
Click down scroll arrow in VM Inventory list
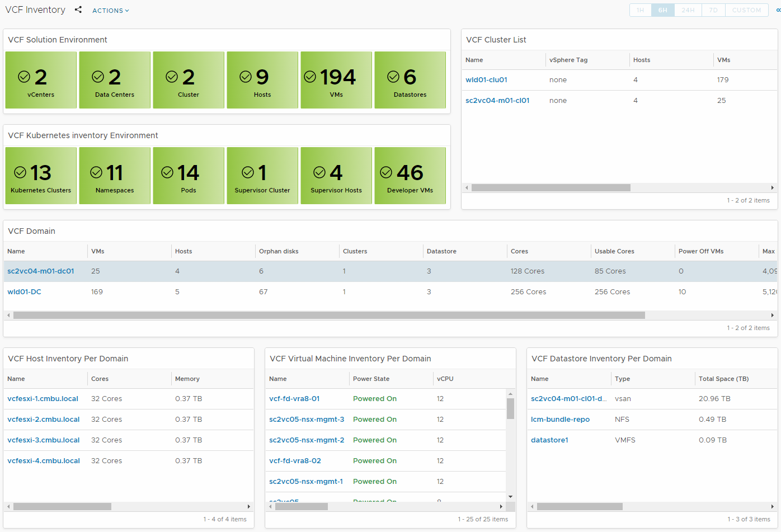pyautogui.click(x=510, y=497)
